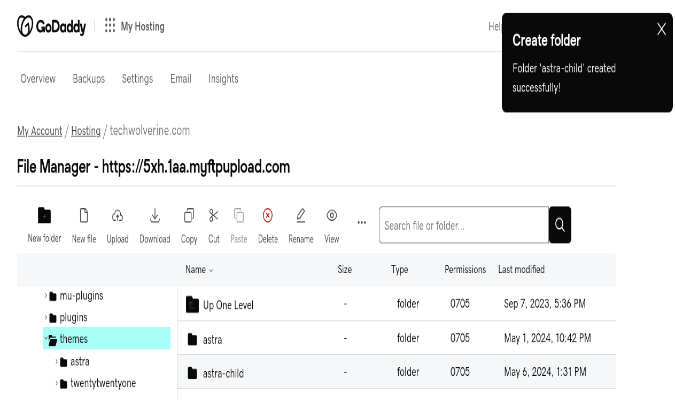Open the Backups tab

coord(89,79)
